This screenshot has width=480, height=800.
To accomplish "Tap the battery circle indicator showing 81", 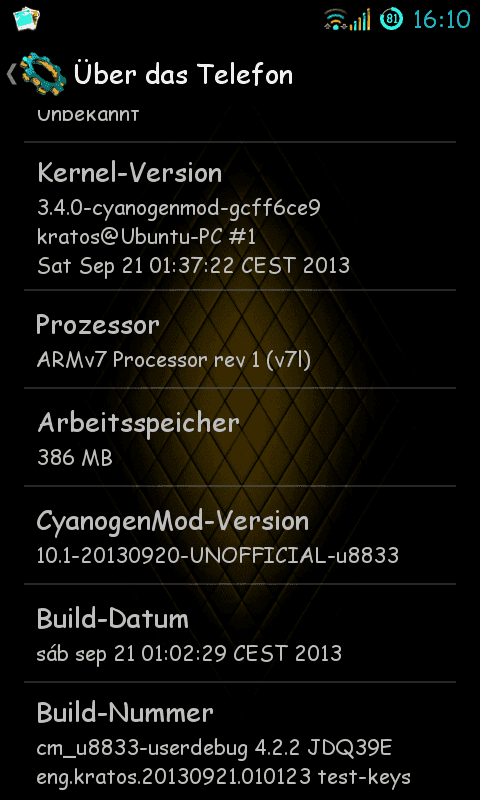I will (x=391, y=19).
